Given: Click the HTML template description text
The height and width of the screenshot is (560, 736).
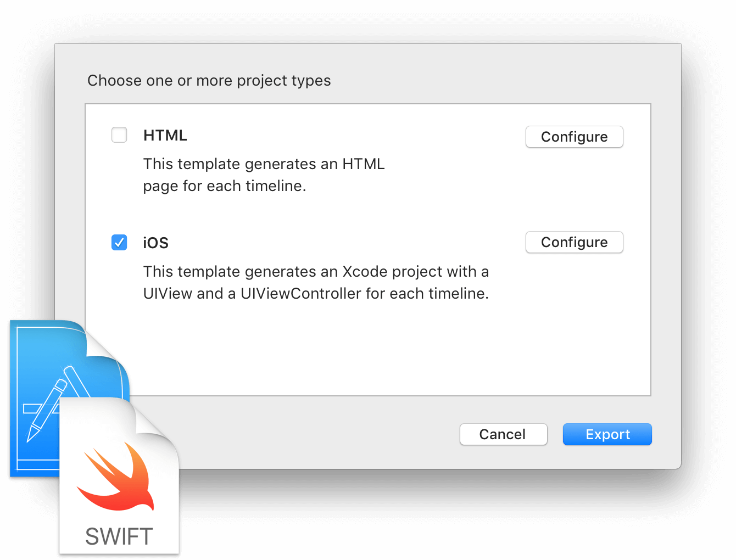Looking at the screenshot, I should tap(264, 175).
